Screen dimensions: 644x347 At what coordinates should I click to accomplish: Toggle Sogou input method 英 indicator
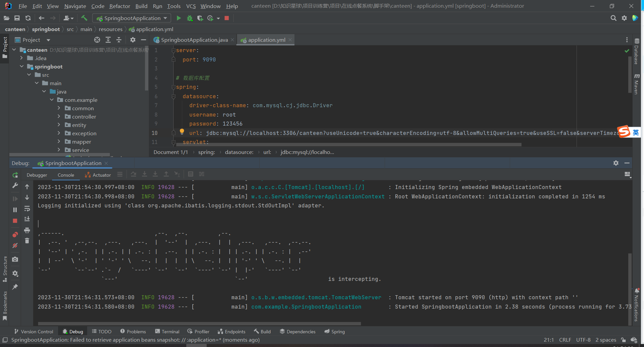point(636,132)
